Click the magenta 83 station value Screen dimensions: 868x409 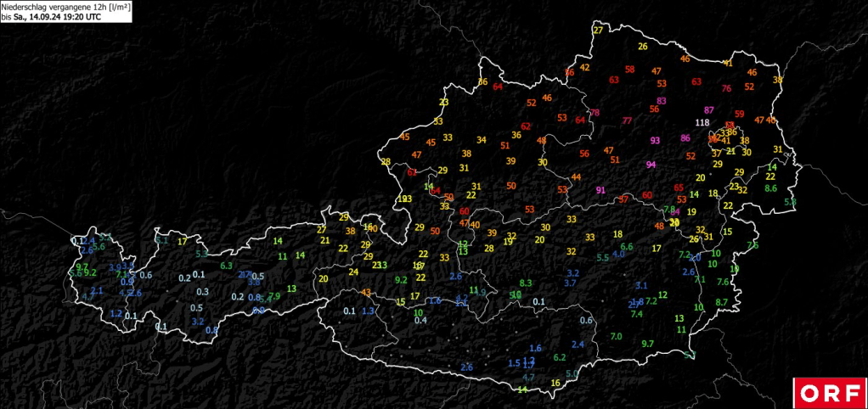pos(662,101)
